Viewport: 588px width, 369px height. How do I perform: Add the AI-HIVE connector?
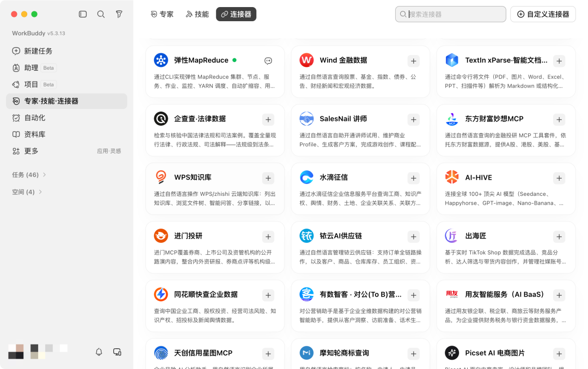pyautogui.click(x=559, y=178)
